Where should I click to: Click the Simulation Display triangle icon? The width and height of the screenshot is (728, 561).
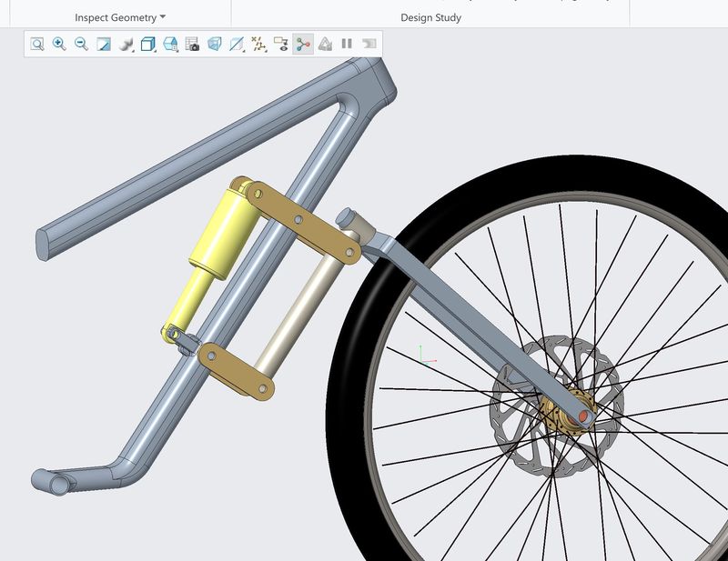325,44
